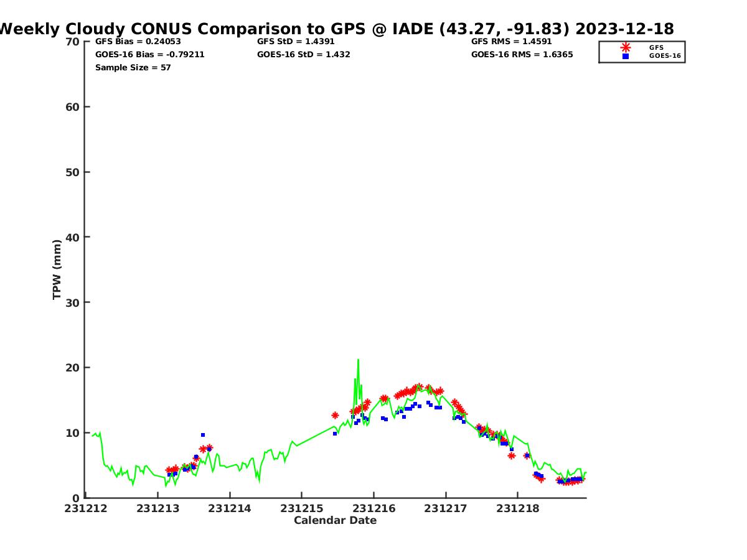Click the GFS StD statistic
The height and width of the screenshot is (560, 747).
coord(296,42)
